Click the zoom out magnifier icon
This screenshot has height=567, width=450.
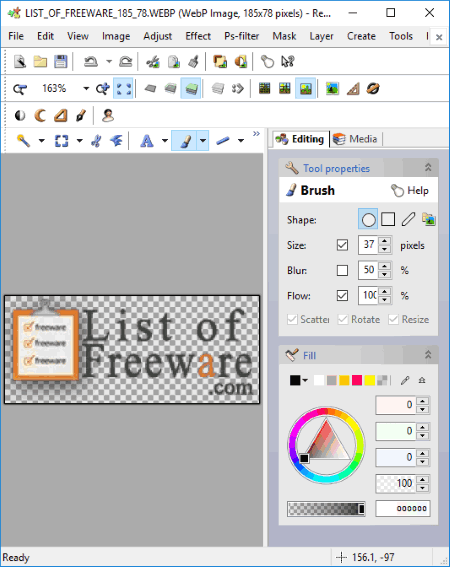click(20, 89)
